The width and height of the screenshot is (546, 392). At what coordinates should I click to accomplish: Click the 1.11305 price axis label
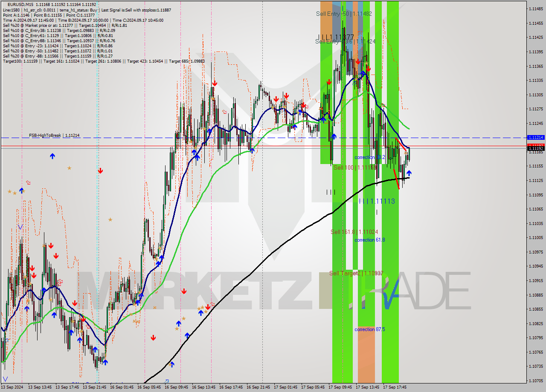(536, 95)
